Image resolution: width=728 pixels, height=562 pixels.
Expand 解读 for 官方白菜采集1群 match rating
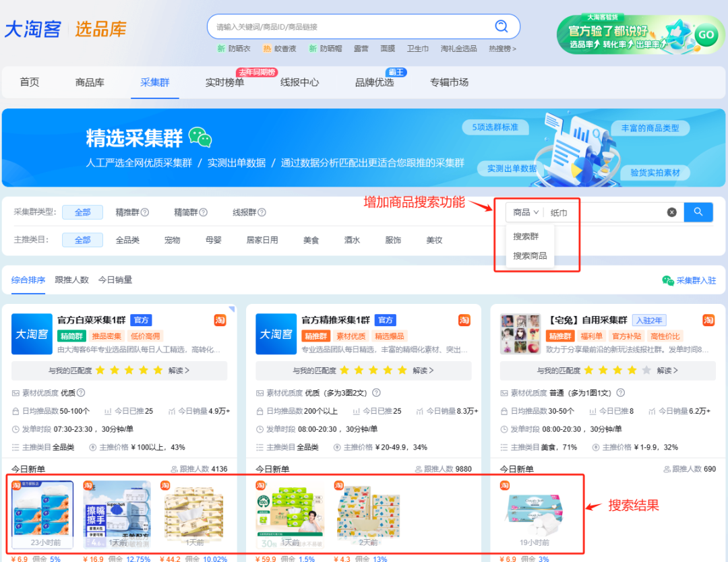[x=179, y=371]
